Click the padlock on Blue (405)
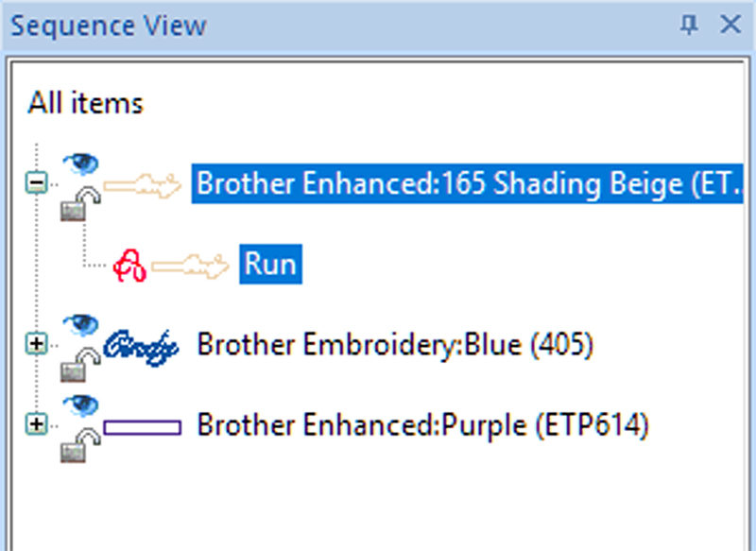 point(76,365)
